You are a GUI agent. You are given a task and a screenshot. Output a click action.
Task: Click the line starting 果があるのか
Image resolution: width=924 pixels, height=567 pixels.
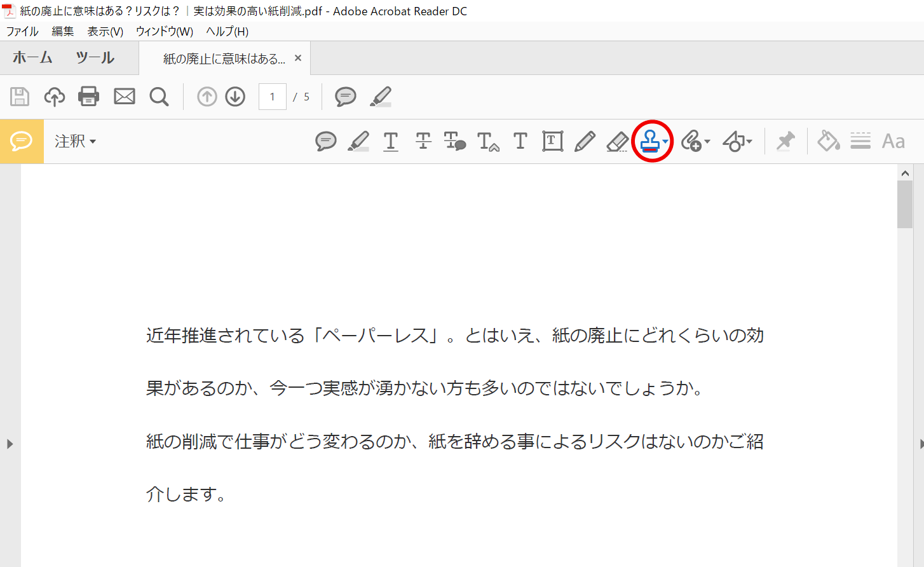pos(425,388)
